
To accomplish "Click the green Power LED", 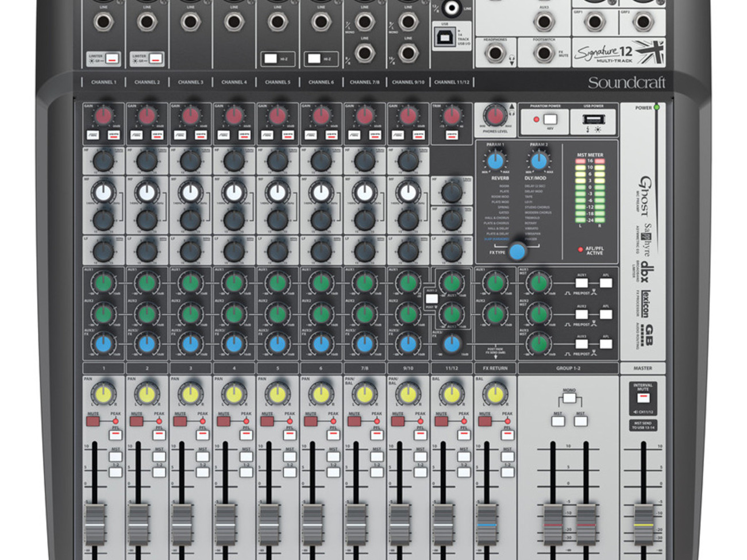I will (657, 107).
